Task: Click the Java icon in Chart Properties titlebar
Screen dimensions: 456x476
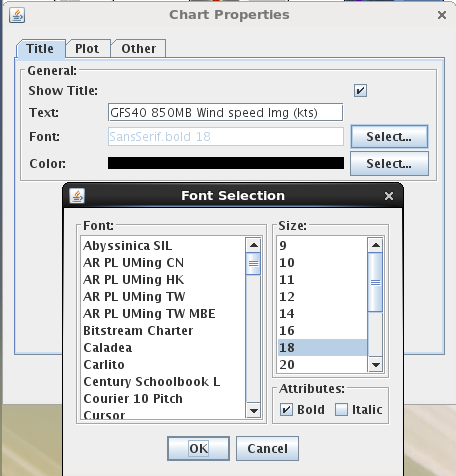Action: 17,15
